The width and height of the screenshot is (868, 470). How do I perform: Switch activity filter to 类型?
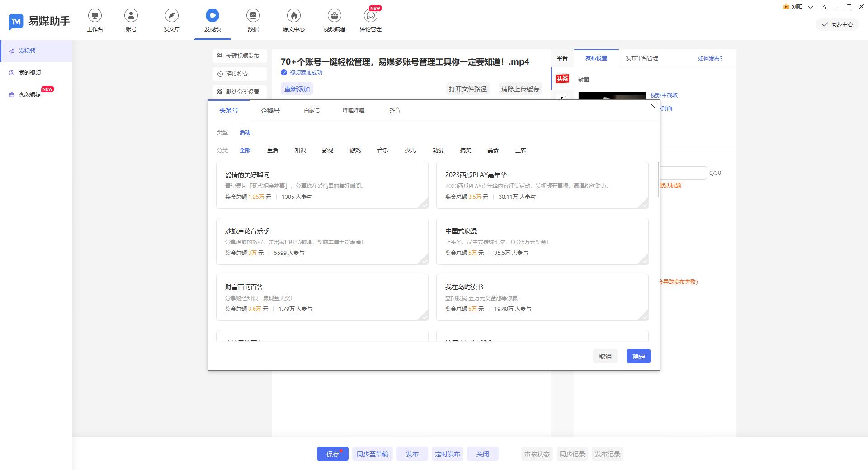pos(222,132)
